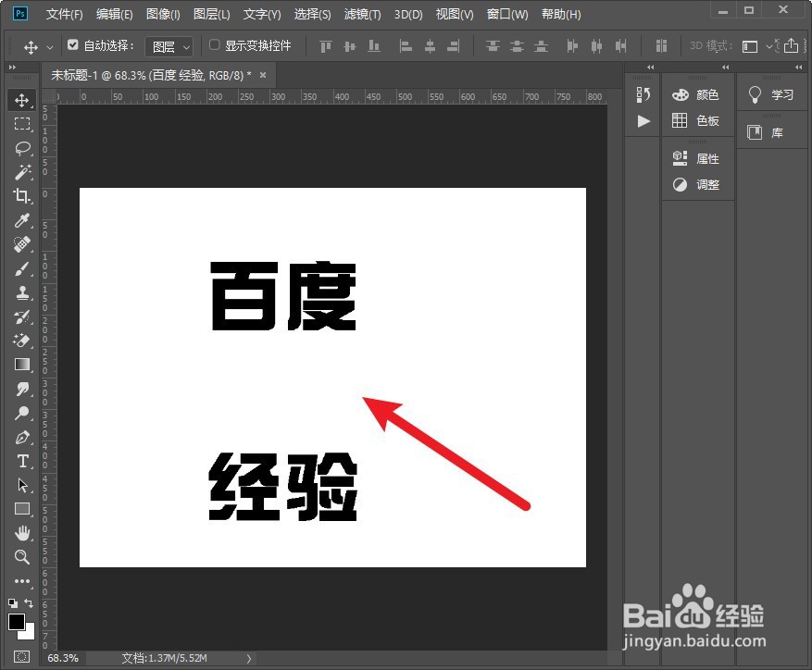Select the Rectangular Marquee tool

[x=21, y=124]
